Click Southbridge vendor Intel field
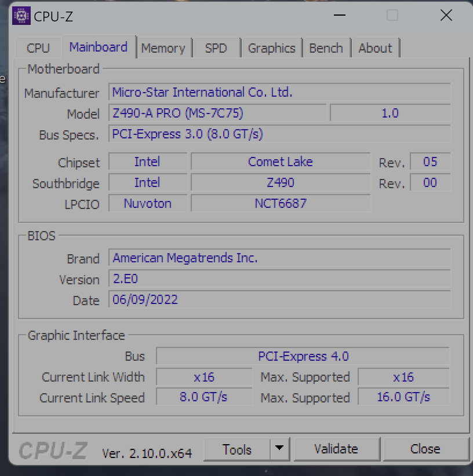473x476 pixels. [x=148, y=182]
